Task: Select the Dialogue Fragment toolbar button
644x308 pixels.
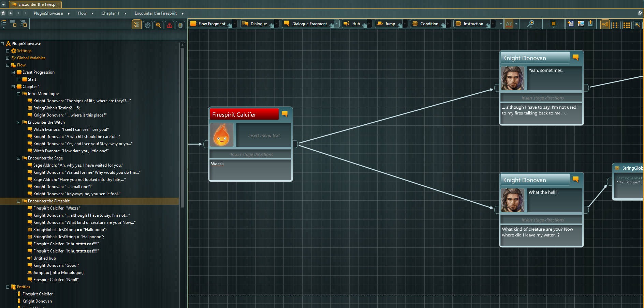Action: [x=308, y=24]
